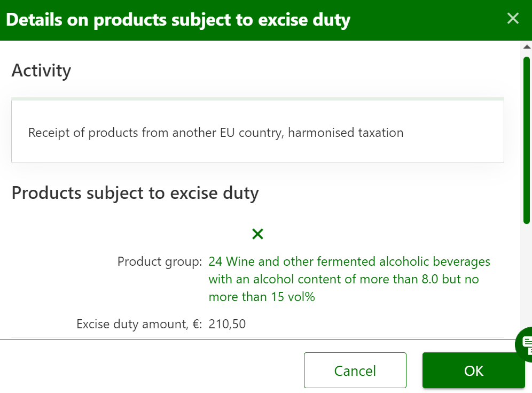The image size is (532, 393).
Task: Click the scrollbar up arrow
Action: point(527,47)
